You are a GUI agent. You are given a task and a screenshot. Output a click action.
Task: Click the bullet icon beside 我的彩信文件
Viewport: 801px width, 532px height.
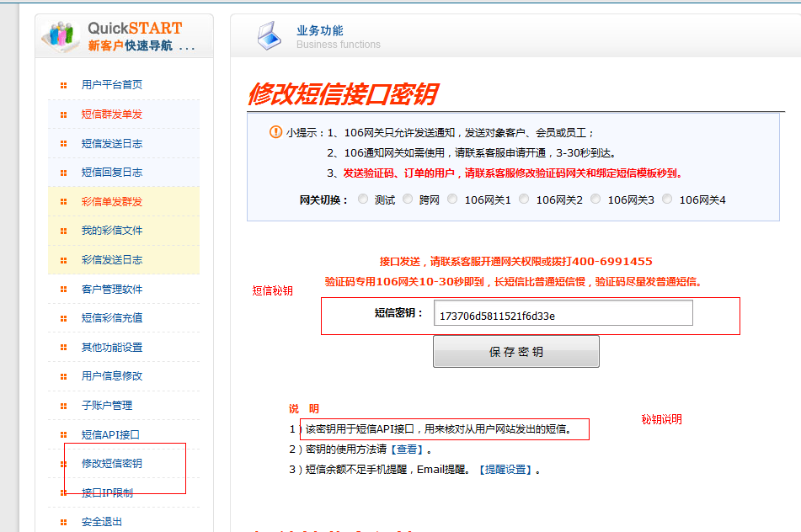[63, 231]
